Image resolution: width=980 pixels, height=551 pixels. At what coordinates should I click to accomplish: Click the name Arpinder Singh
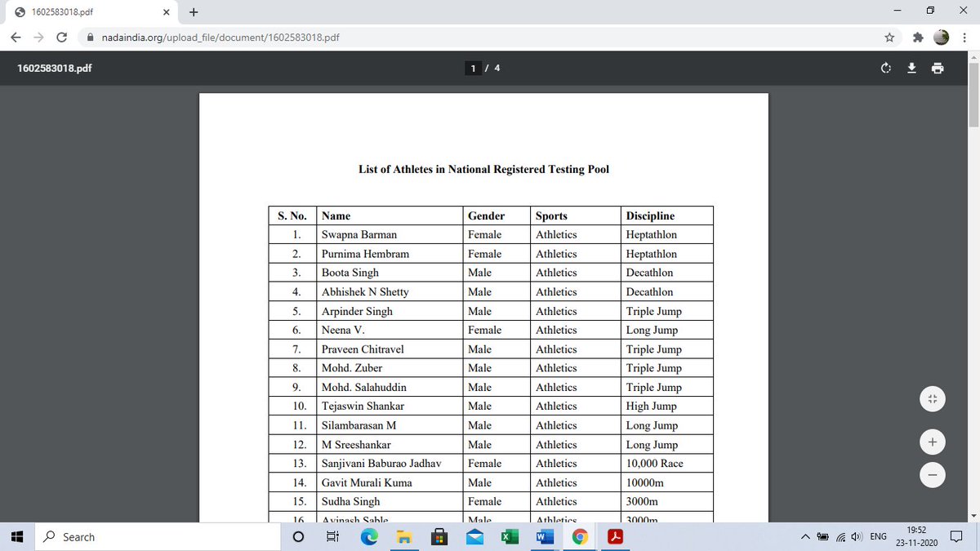click(357, 311)
